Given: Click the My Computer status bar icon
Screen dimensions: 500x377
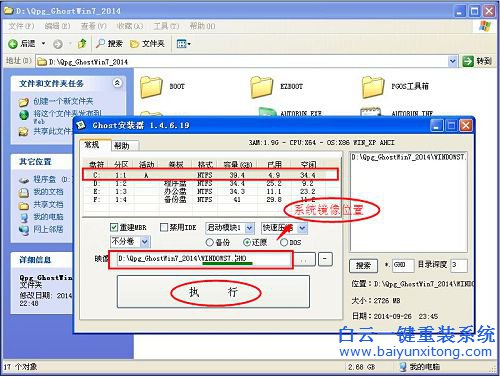Looking at the screenshot, I should point(403,367).
